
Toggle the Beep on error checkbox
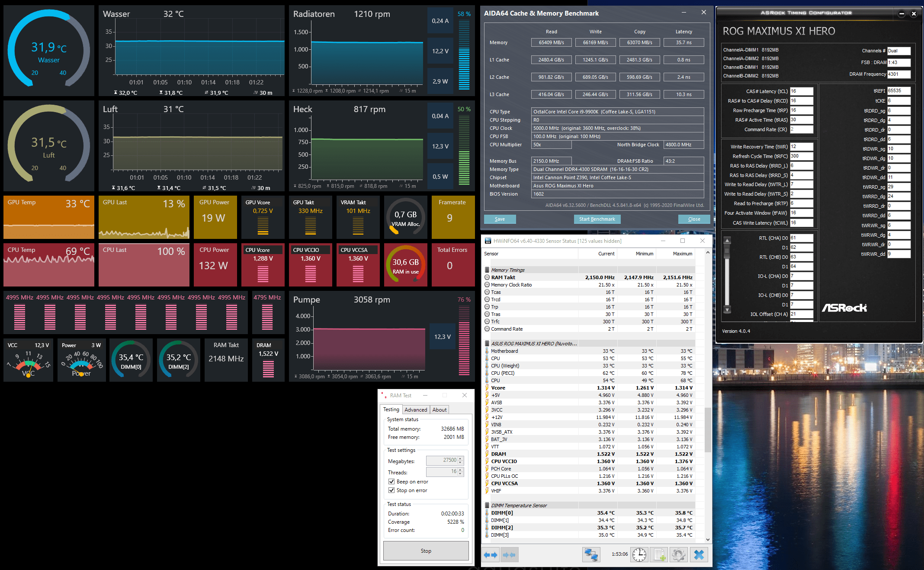(x=391, y=482)
